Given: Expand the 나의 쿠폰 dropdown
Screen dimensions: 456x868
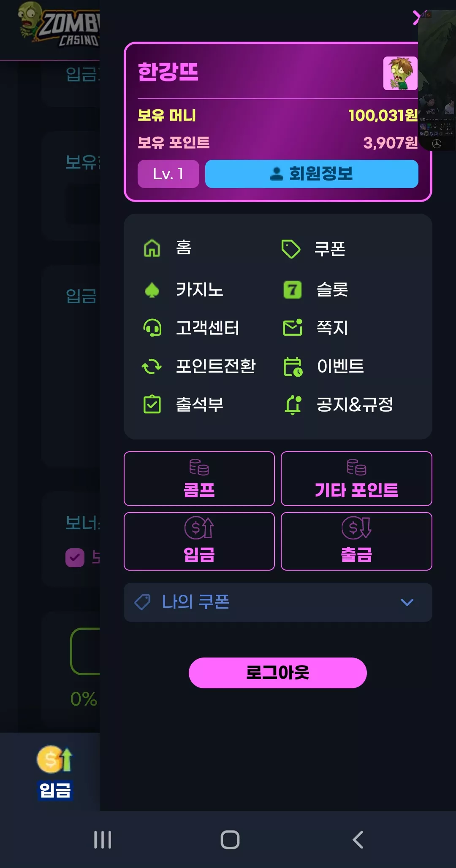Looking at the screenshot, I should 278,602.
